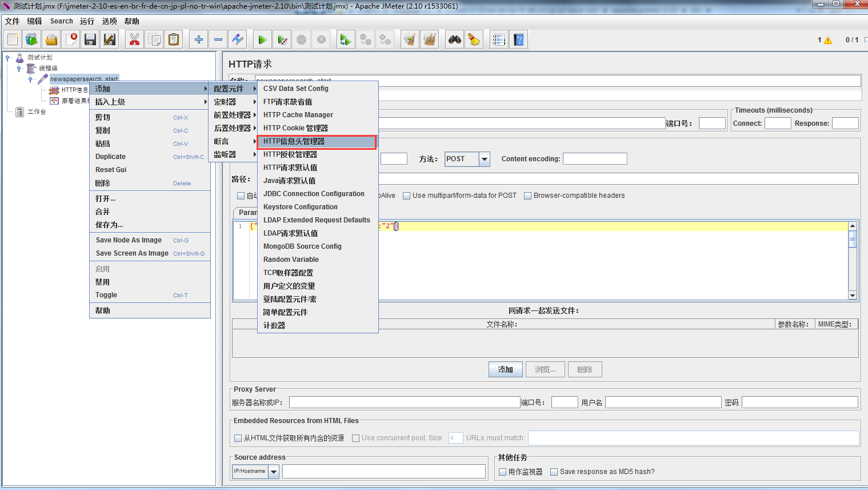This screenshot has height=490, width=868.
Task: Click the Open file folder icon
Action: [51, 39]
